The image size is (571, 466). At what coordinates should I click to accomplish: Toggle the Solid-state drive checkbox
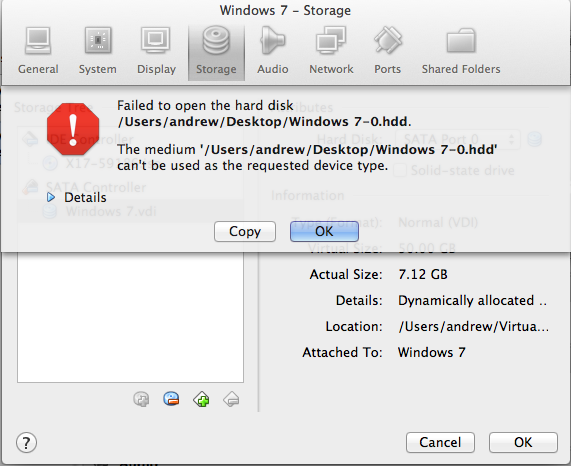(400, 170)
